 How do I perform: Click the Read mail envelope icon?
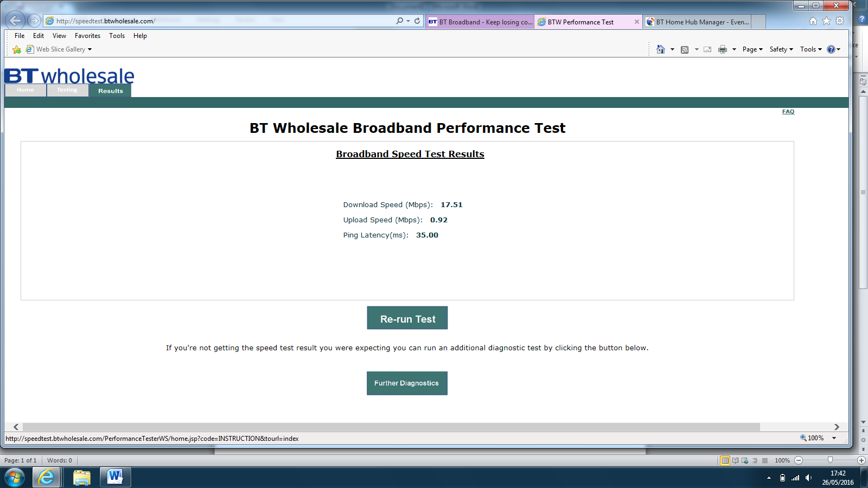coord(707,49)
